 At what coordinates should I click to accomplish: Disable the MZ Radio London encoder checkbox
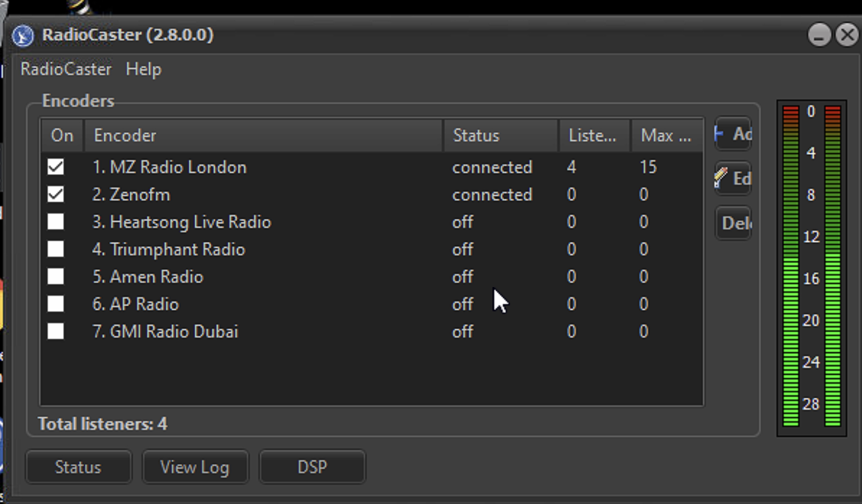56,167
